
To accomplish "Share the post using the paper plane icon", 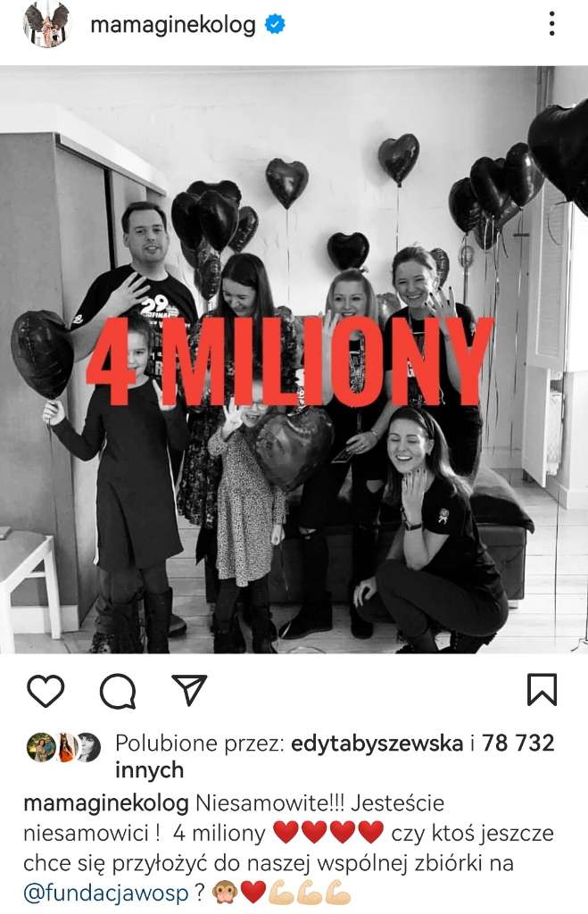I will pyautogui.click(x=189, y=690).
